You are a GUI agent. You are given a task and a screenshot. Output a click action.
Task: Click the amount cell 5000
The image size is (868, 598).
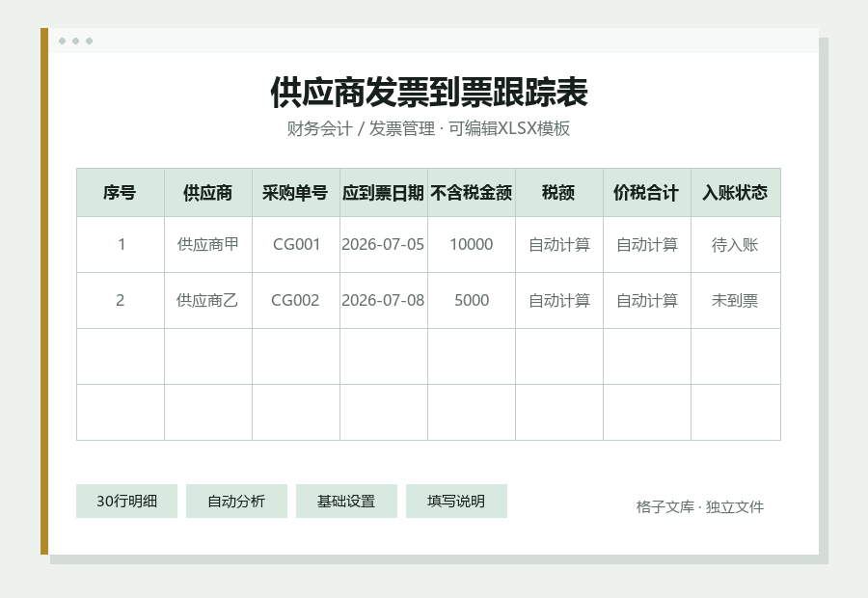pos(472,301)
